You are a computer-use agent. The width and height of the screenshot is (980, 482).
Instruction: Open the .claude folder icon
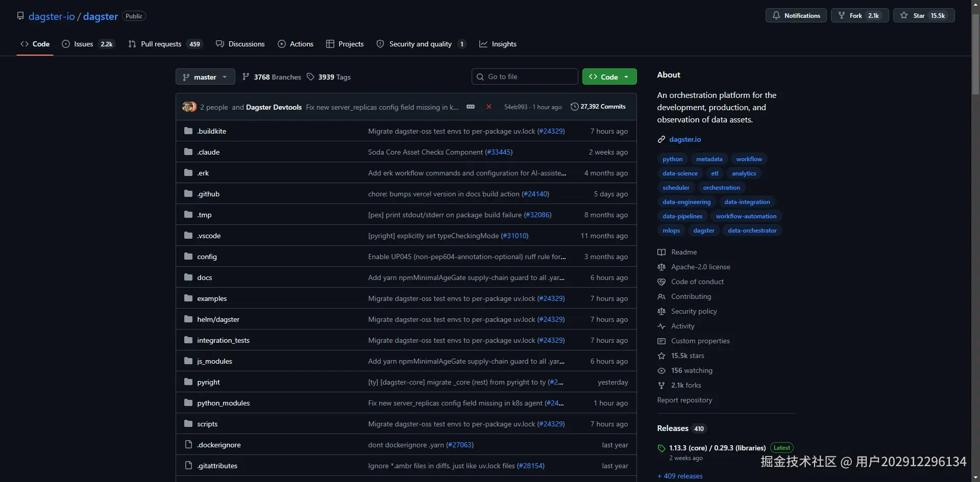[188, 151]
